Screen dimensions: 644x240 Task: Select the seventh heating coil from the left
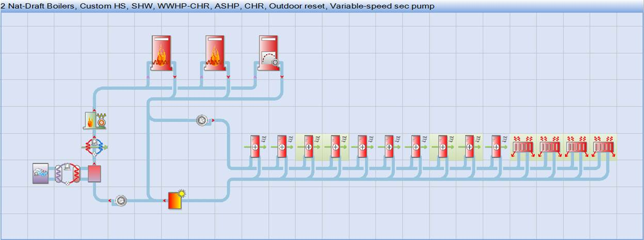point(416,147)
